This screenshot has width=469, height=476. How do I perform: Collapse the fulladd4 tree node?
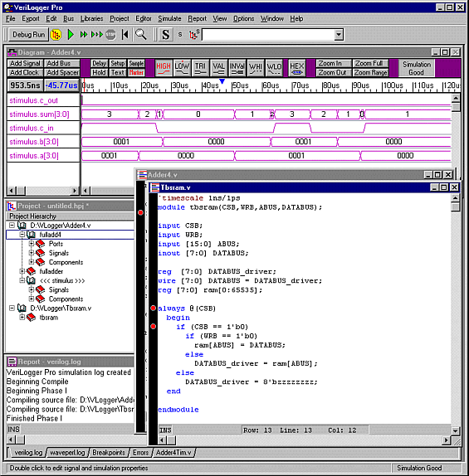coord(22,235)
